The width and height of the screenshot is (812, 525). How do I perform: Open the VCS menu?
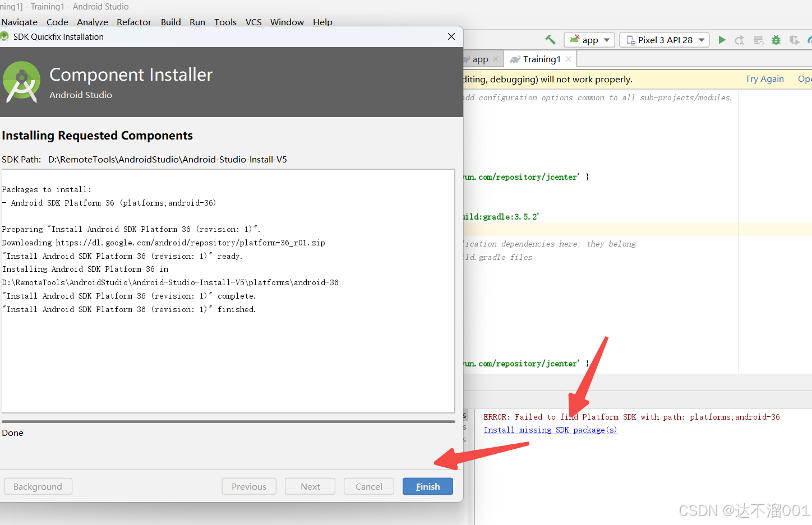tap(253, 22)
